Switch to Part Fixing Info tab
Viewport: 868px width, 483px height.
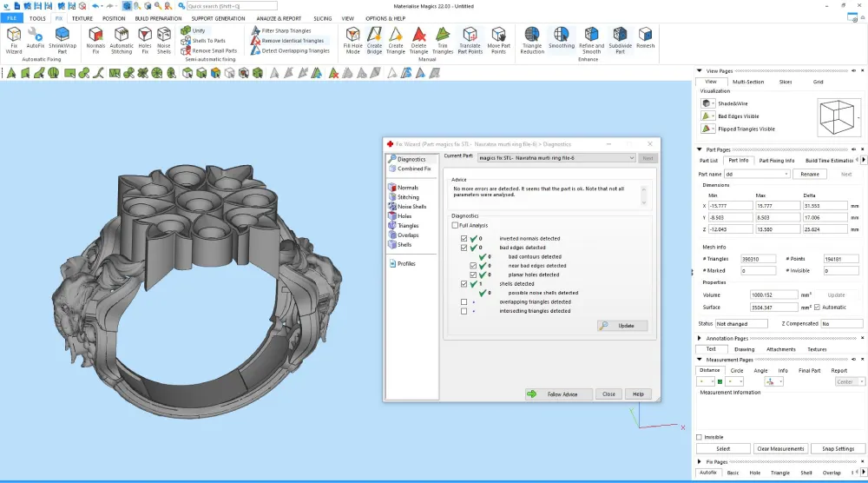(x=776, y=161)
